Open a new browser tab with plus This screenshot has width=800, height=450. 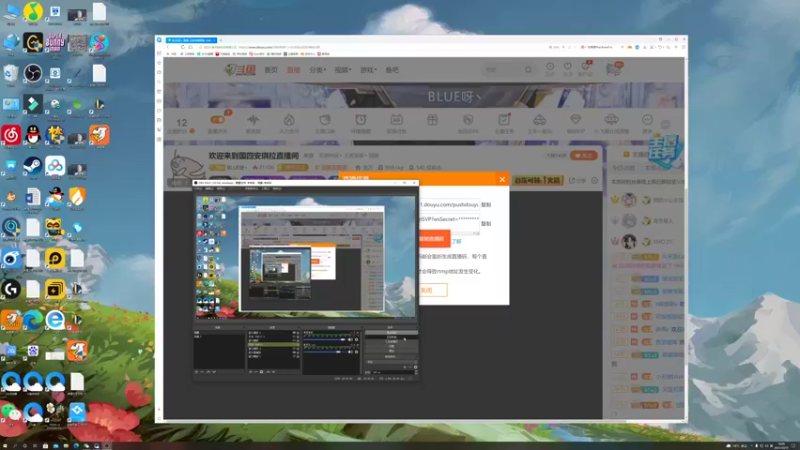click(x=220, y=40)
